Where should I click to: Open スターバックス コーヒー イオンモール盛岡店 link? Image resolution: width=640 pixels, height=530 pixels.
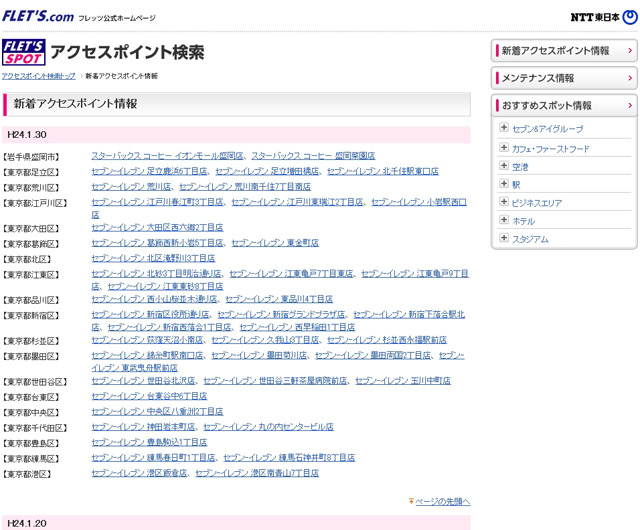pyautogui.click(x=167, y=156)
